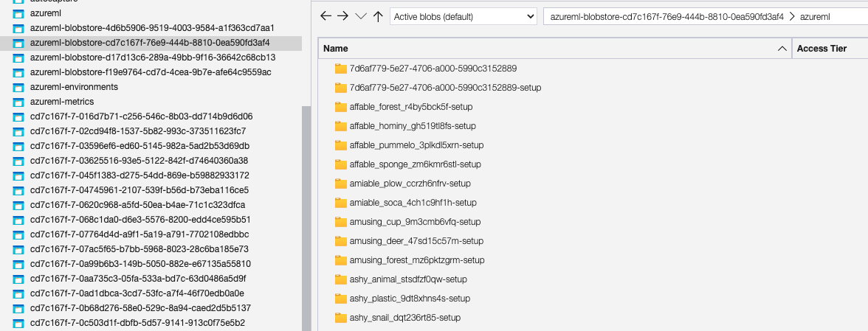Click blobstore-cd7c167f path segment in address bar
Image resolution: width=868 pixels, height=331 pixels.
point(666,16)
